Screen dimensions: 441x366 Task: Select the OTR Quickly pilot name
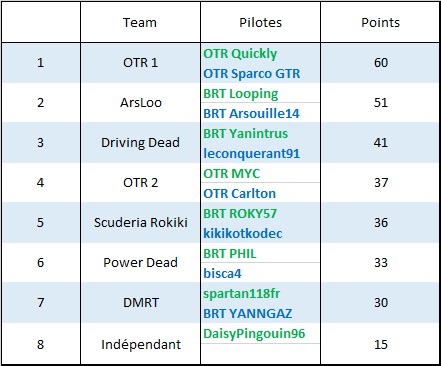pyautogui.click(x=240, y=54)
